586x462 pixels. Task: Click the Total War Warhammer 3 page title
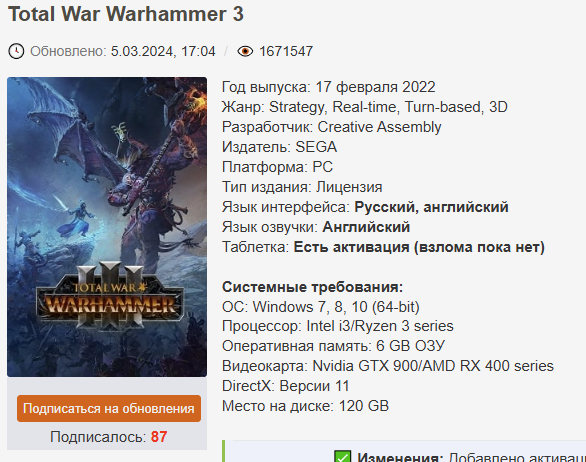click(x=126, y=14)
